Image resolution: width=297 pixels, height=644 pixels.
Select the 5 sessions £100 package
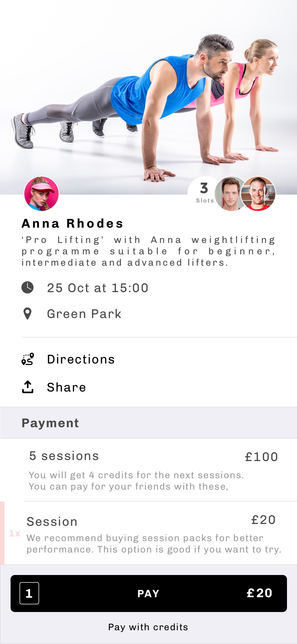click(153, 470)
